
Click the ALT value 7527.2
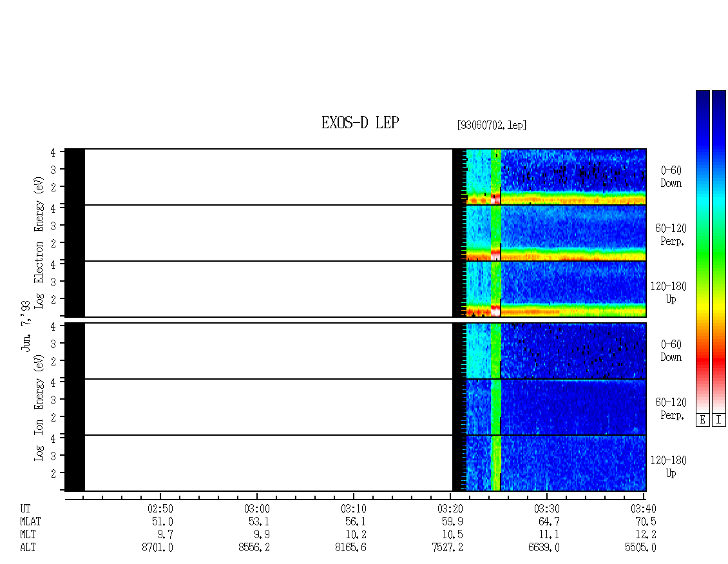[447, 548]
